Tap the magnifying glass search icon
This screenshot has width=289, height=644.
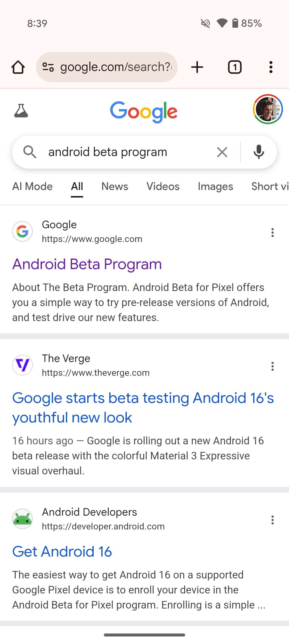tap(30, 152)
